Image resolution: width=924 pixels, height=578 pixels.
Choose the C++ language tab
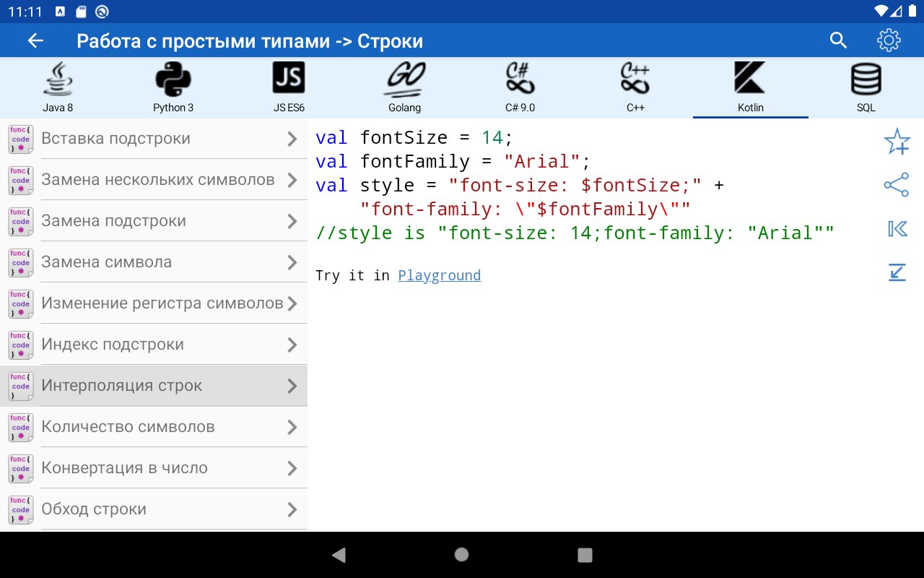pyautogui.click(x=635, y=87)
